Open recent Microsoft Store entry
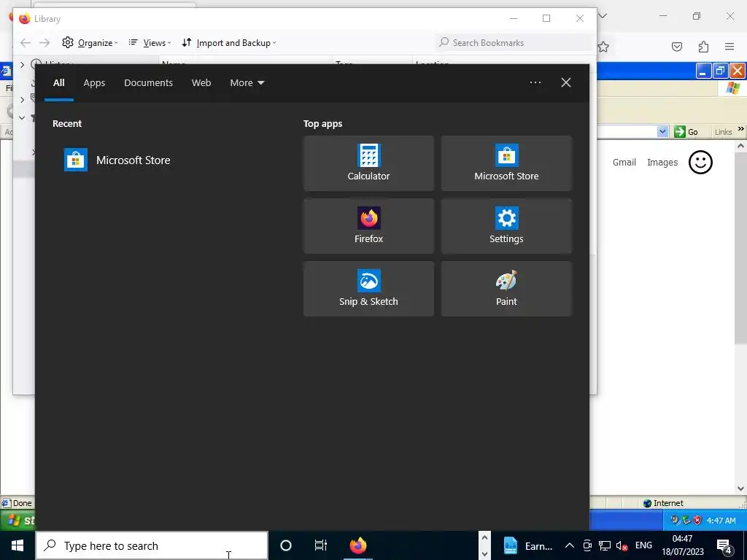The height and width of the screenshot is (560, 747). click(x=117, y=160)
